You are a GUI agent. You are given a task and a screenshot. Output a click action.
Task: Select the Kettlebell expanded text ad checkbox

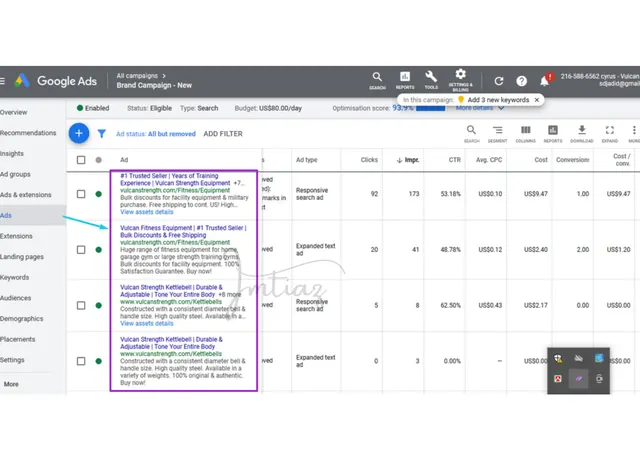tap(81, 361)
